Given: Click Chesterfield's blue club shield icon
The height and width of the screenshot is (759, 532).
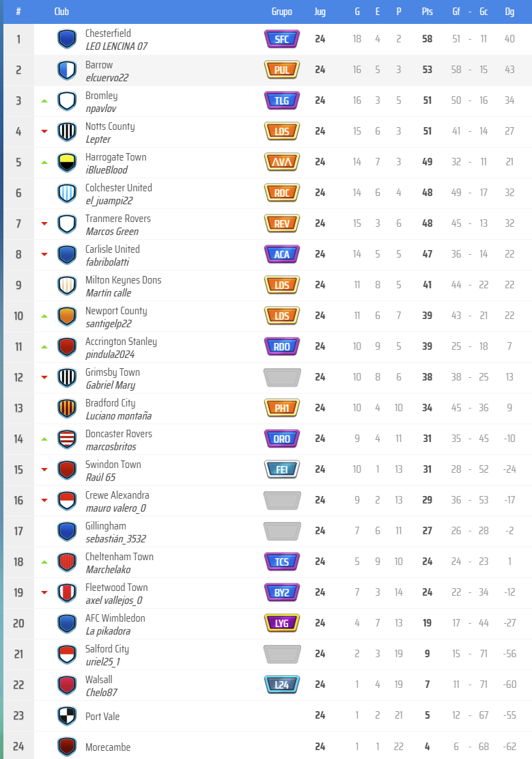Looking at the screenshot, I should [66, 39].
